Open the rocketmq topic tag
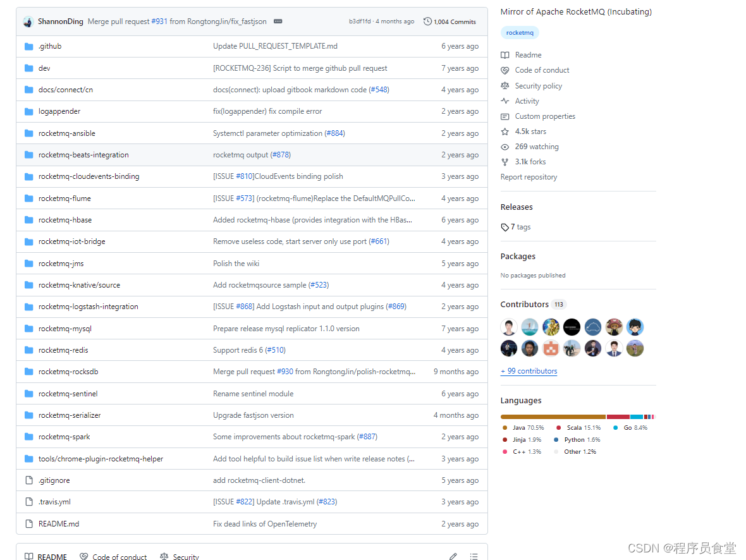The width and height of the screenshot is (746, 560). pyautogui.click(x=520, y=32)
